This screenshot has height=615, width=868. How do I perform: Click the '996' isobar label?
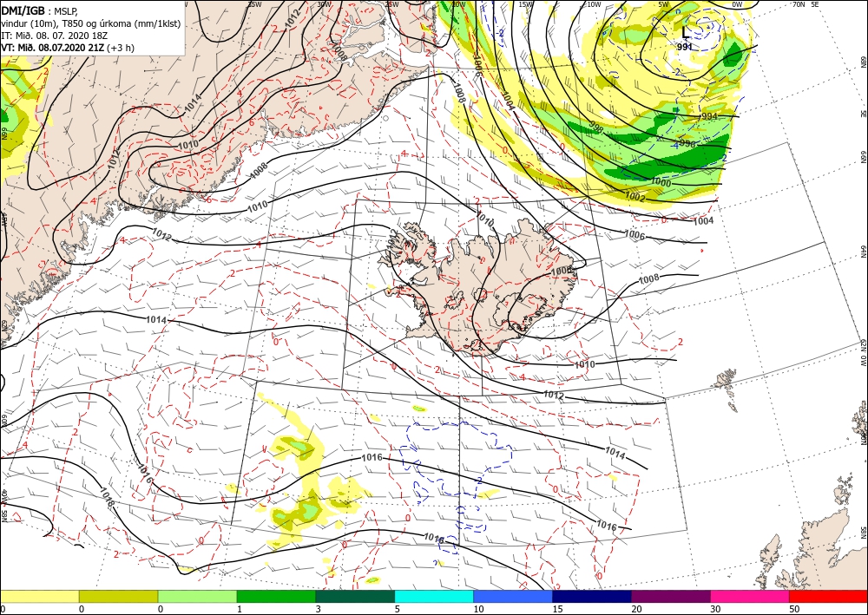[687, 143]
